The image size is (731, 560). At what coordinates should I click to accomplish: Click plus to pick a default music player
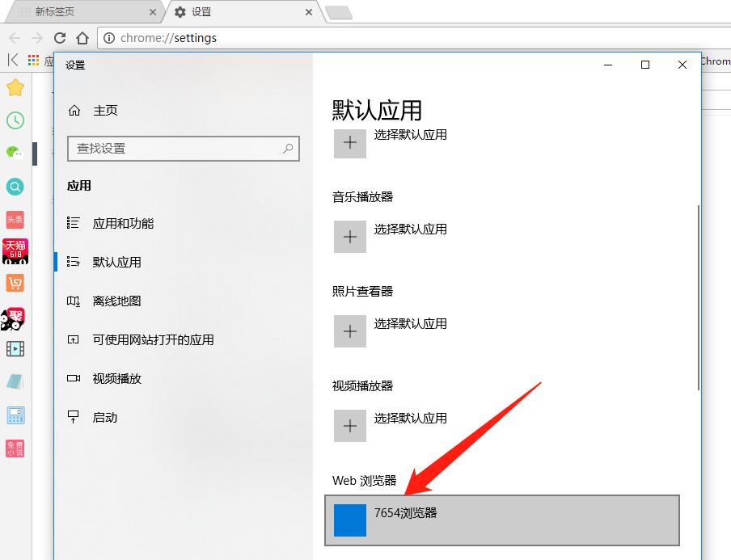[x=349, y=237]
